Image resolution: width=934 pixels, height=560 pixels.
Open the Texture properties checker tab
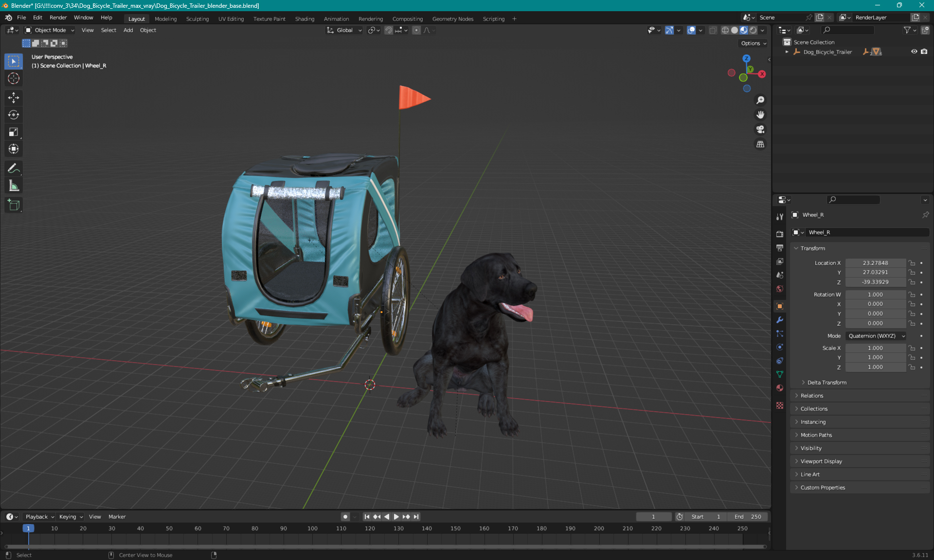tap(780, 405)
